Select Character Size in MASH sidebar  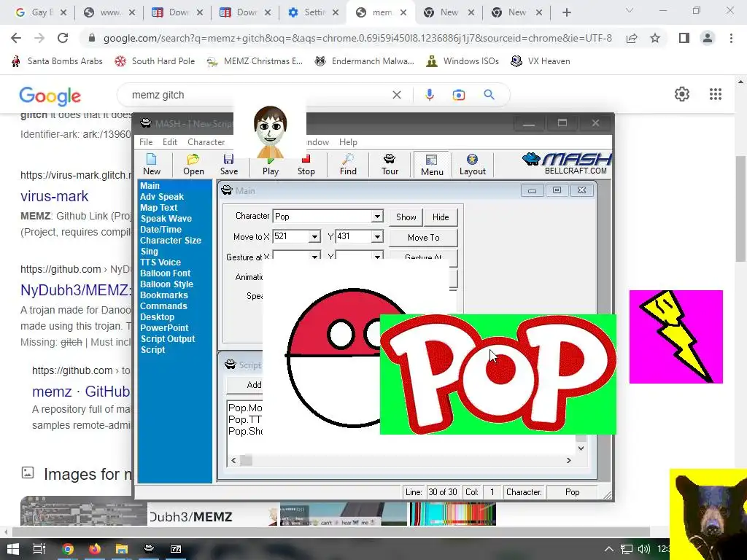pyautogui.click(x=170, y=241)
